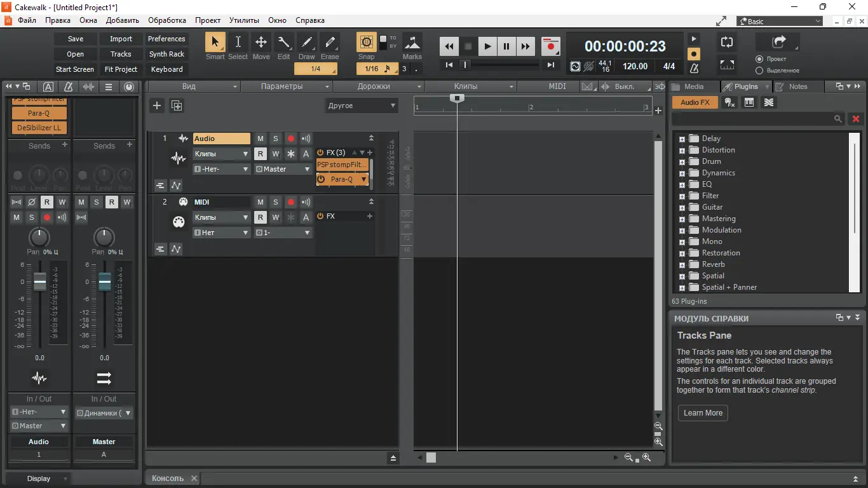Viewport: 868px width, 488px height.
Task: Click Learn More in the help module
Action: (x=703, y=413)
